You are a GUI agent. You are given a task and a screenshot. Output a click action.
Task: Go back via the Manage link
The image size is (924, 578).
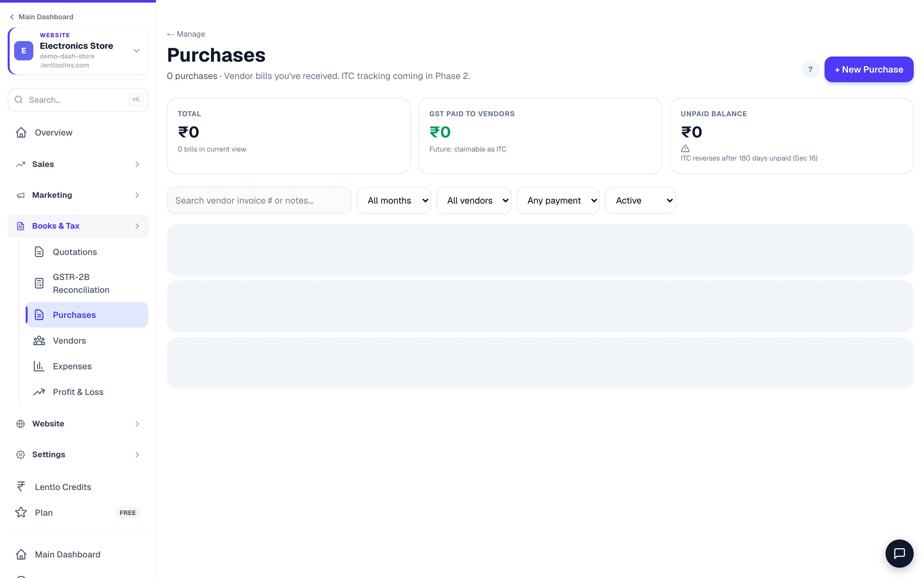(186, 34)
